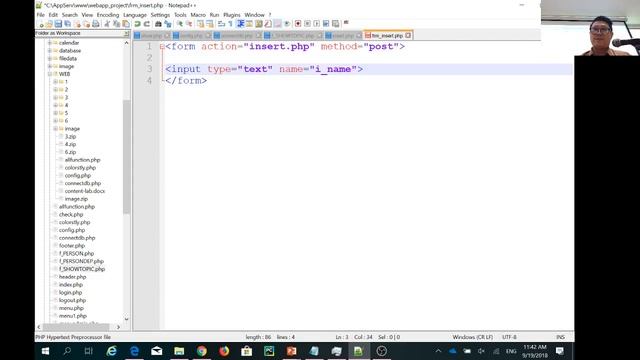Click folder tree scroll down arrow
640x360 pixels.
tap(126, 319)
